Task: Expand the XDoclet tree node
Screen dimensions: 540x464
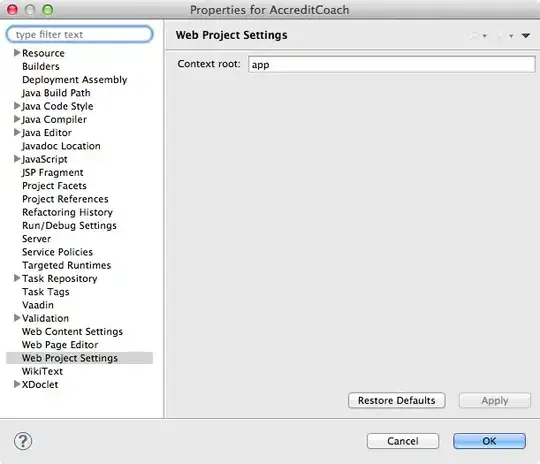Action: pyautogui.click(x=17, y=384)
